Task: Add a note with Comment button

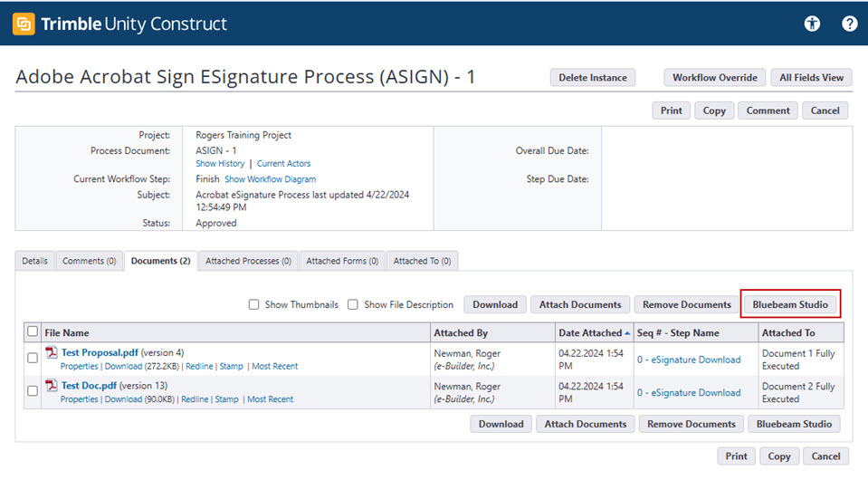Action: 768,110
